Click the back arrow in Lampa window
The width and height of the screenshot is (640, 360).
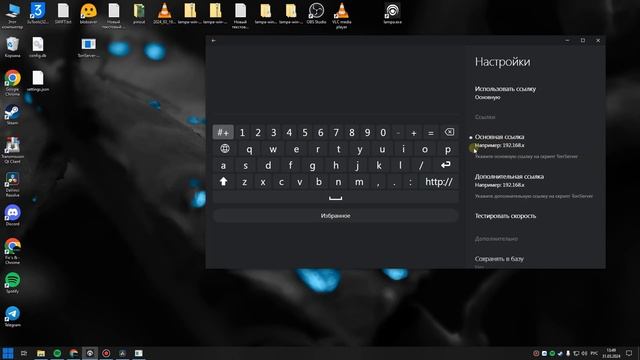click(213, 40)
